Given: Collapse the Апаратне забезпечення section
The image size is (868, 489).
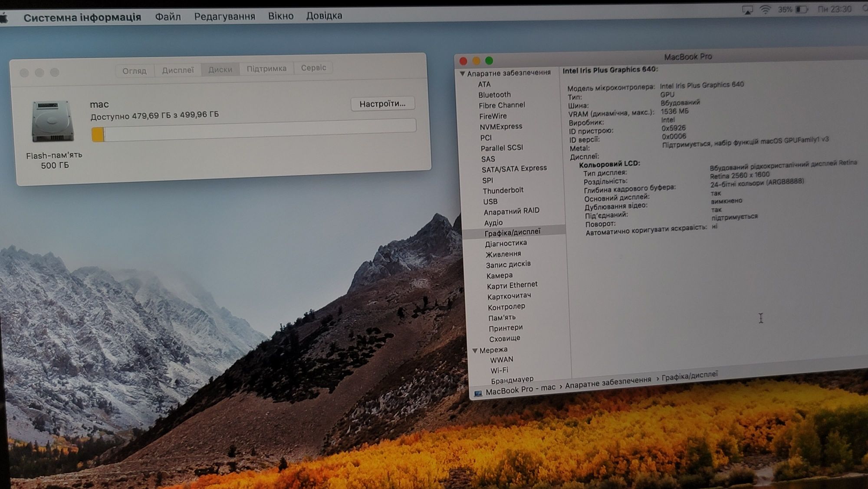Looking at the screenshot, I should [x=462, y=74].
